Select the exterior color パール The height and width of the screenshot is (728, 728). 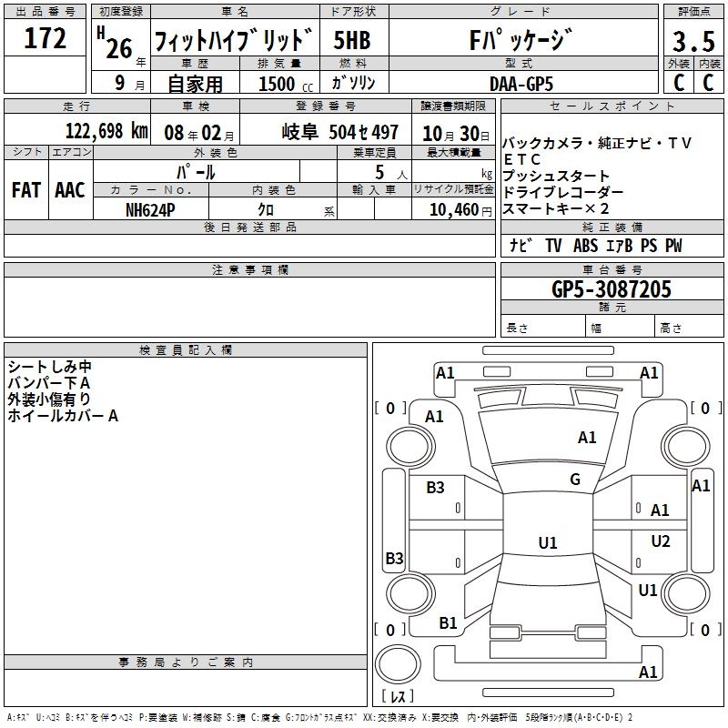[196, 172]
